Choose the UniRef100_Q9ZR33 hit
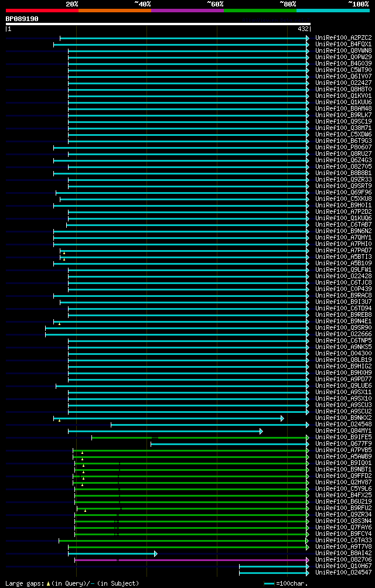Image resolution: width=375 pixels, height=588 pixels. pos(343,180)
